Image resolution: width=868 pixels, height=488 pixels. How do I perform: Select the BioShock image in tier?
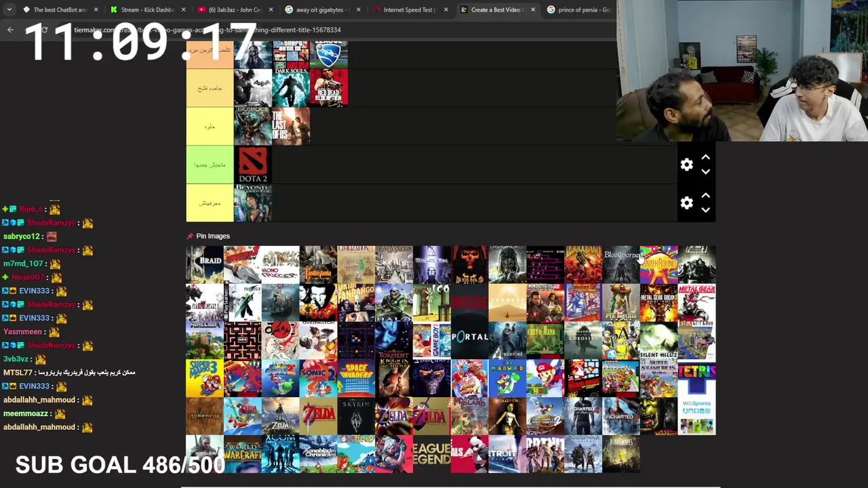(x=253, y=126)
